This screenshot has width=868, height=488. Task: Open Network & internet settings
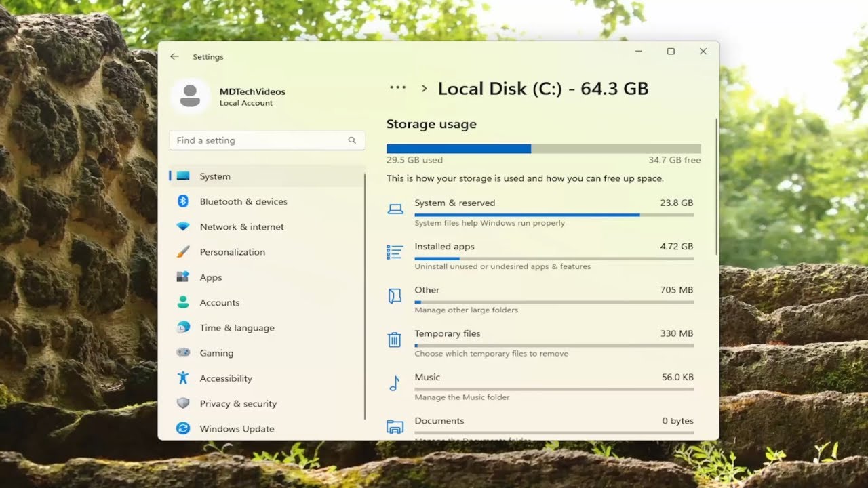(x=267, y=227)
